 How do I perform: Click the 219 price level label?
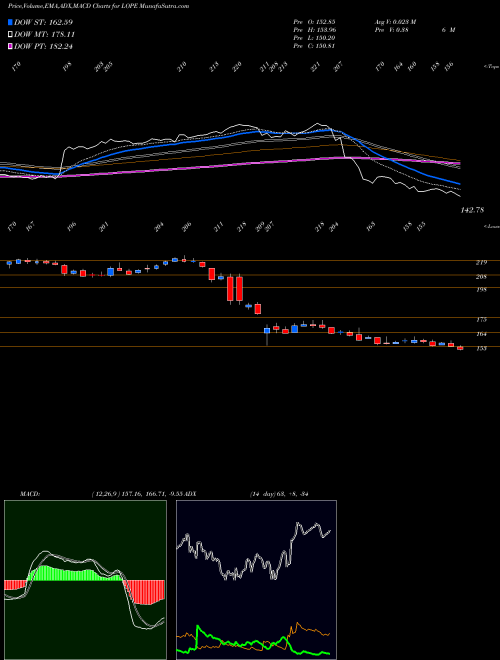tap(481, 263)
